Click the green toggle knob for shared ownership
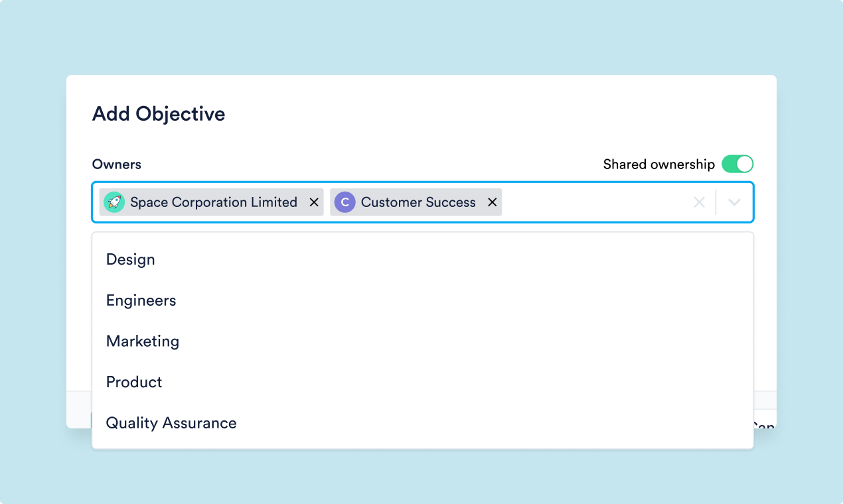Viewport: 843px width, 504px height. tap(745, 164)
